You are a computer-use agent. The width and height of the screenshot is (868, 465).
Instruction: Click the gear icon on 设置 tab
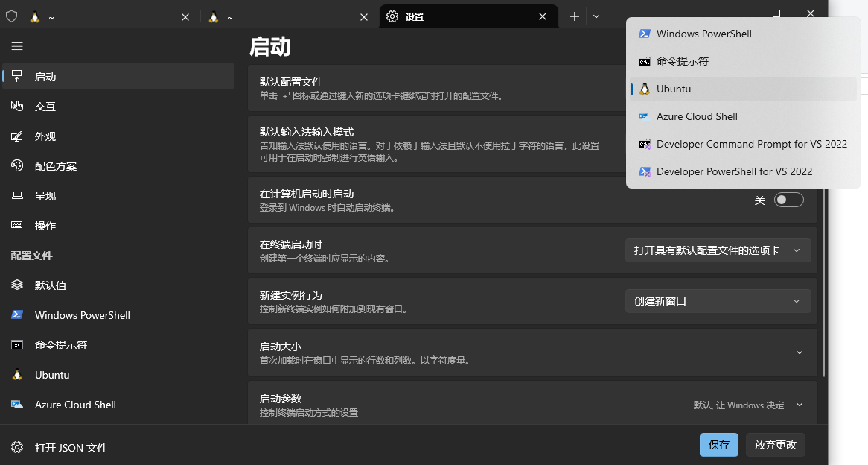click(392, 16)
